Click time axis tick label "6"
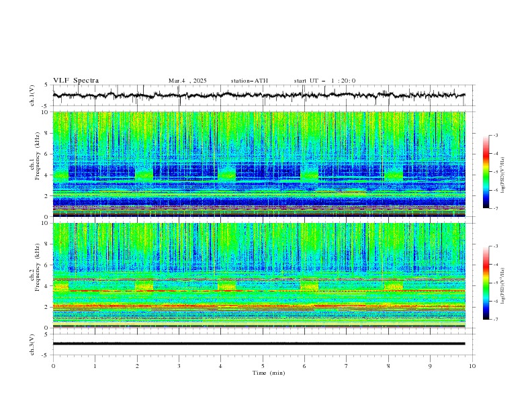Screen dimensions: 532x411 pos(304,366)
